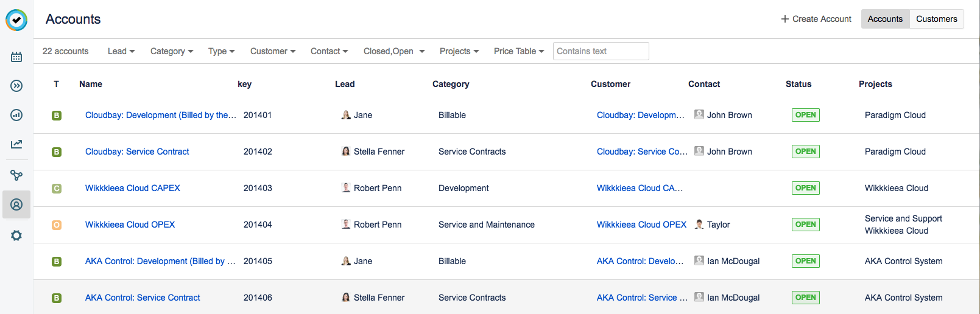The width and height of the screenshot is (980, 314).
Task: Open the calendar icon in sidebar
Action: click(16, 57)
